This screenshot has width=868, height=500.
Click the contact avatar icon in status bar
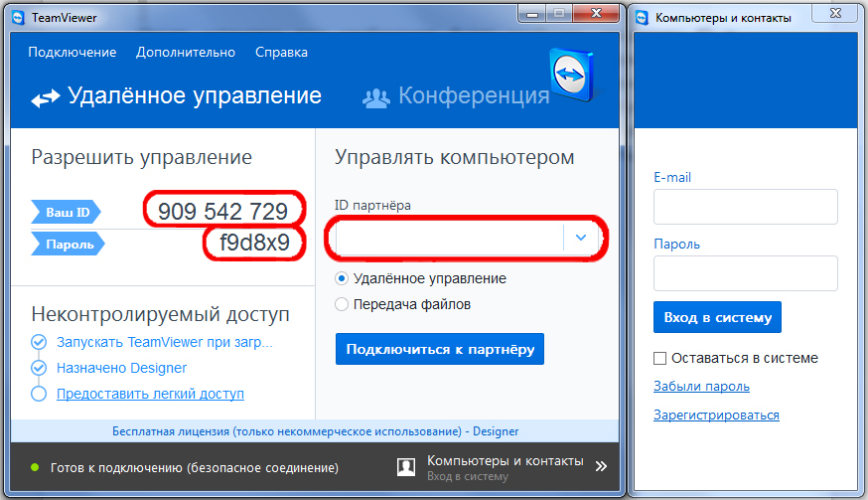(406, 467)
